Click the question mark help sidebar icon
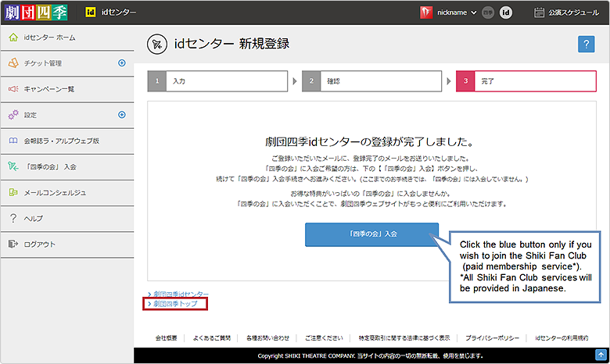The height and width of the screenshot is (364, 610). point(13,218)
